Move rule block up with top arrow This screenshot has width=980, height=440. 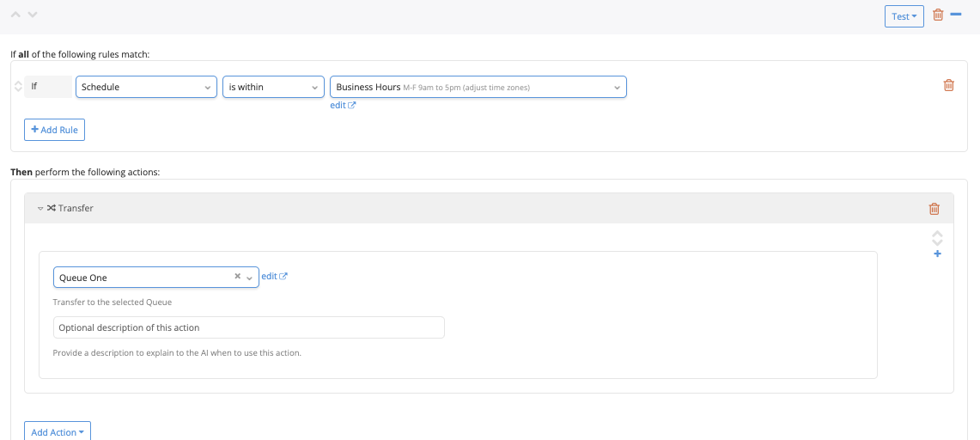pyautogui.click(x=16, y=14)
